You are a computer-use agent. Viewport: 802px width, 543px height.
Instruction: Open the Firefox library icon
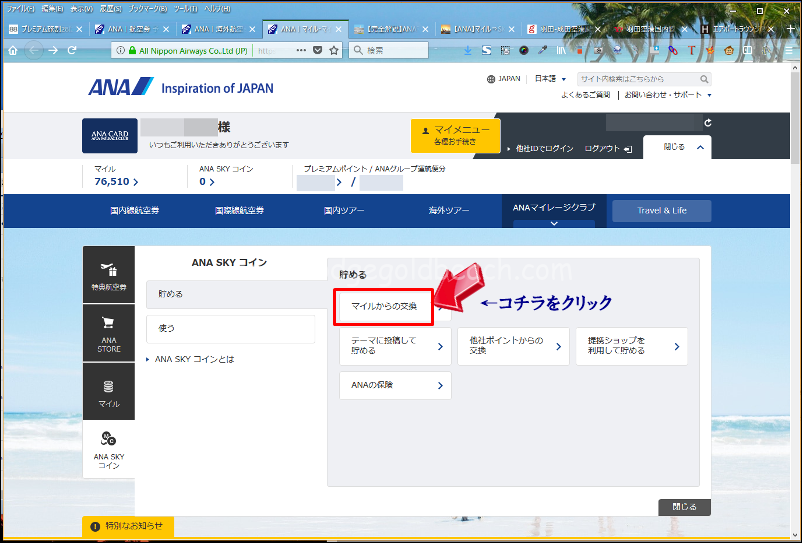click(x=561, y=50)
